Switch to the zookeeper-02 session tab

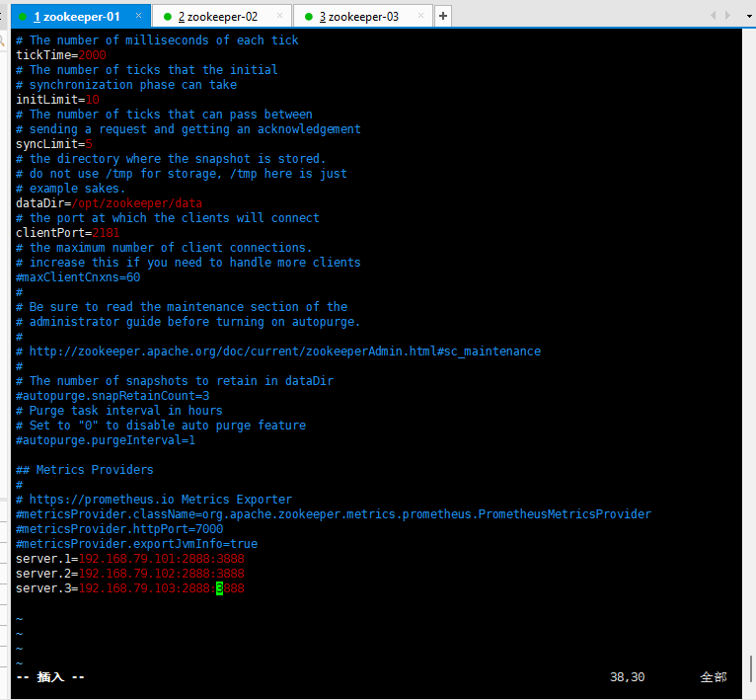221,17
